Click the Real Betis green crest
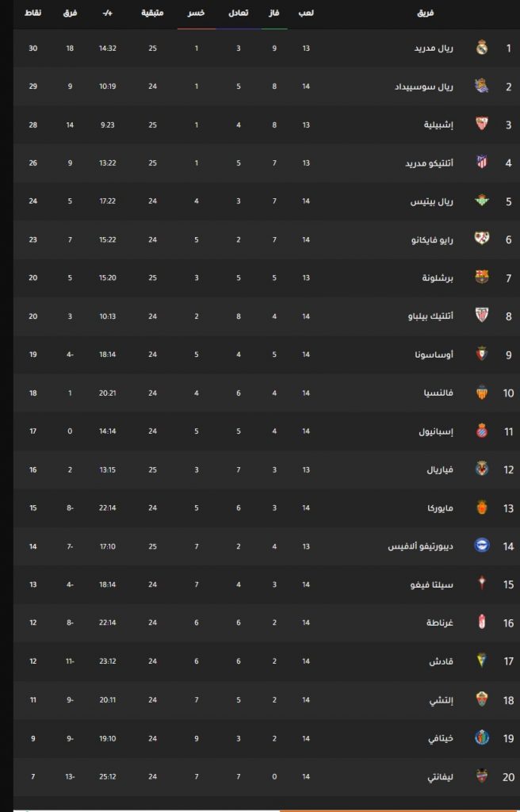Image resolution: width=520 pixels, height=812 pixels. 482,201
